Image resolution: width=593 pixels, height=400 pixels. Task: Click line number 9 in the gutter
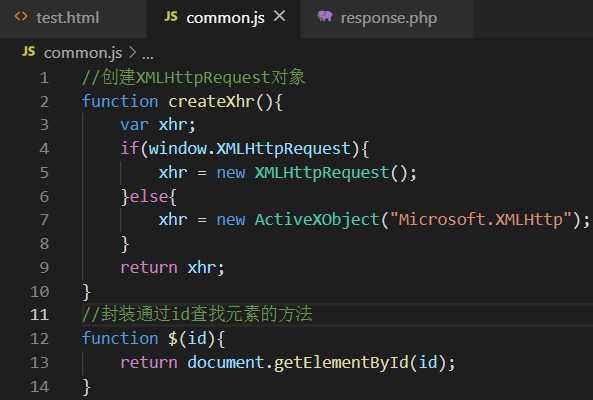[44, 268]
